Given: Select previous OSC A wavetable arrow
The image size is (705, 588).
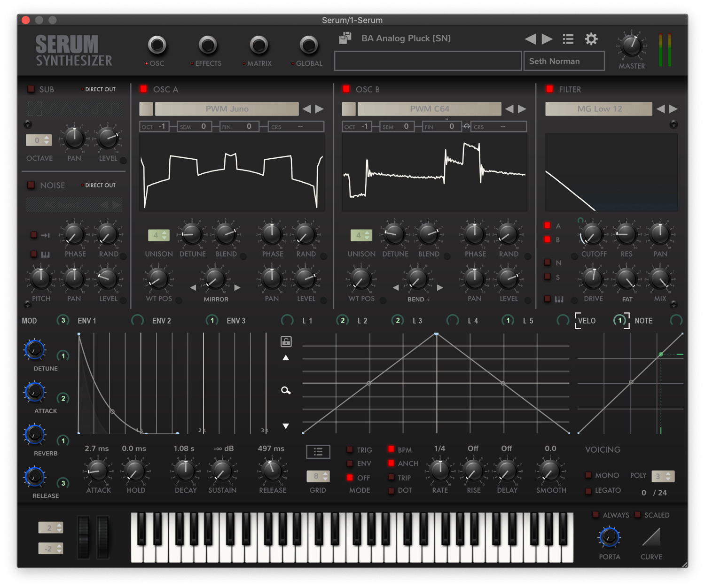Looking at the screenshot, I should [307, 109].
